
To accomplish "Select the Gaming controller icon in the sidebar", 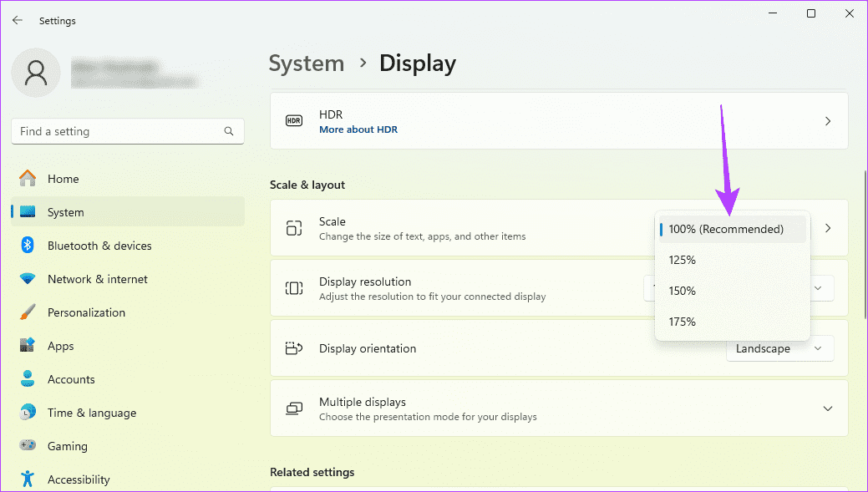I will pyautogui.click(x=26, y=445).
